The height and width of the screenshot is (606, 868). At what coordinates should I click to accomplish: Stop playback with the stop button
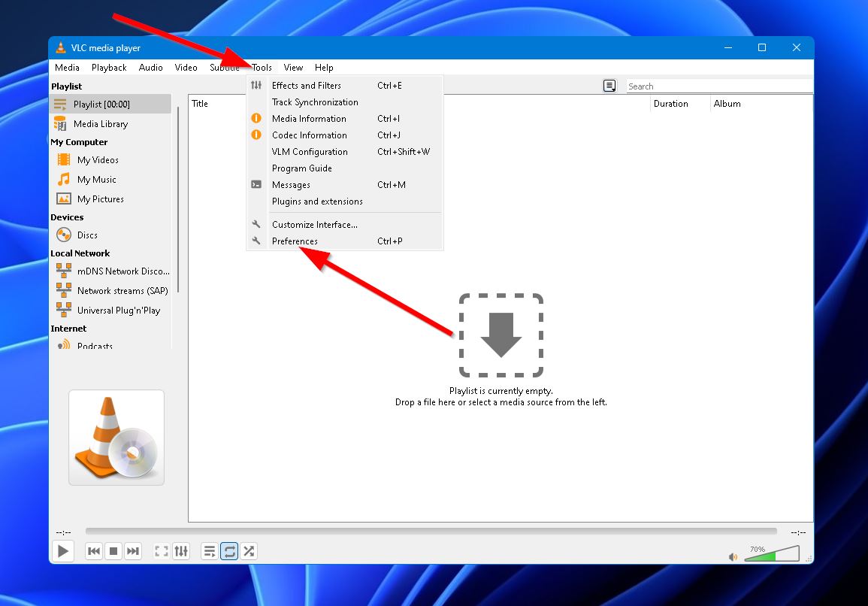(113, 551)
